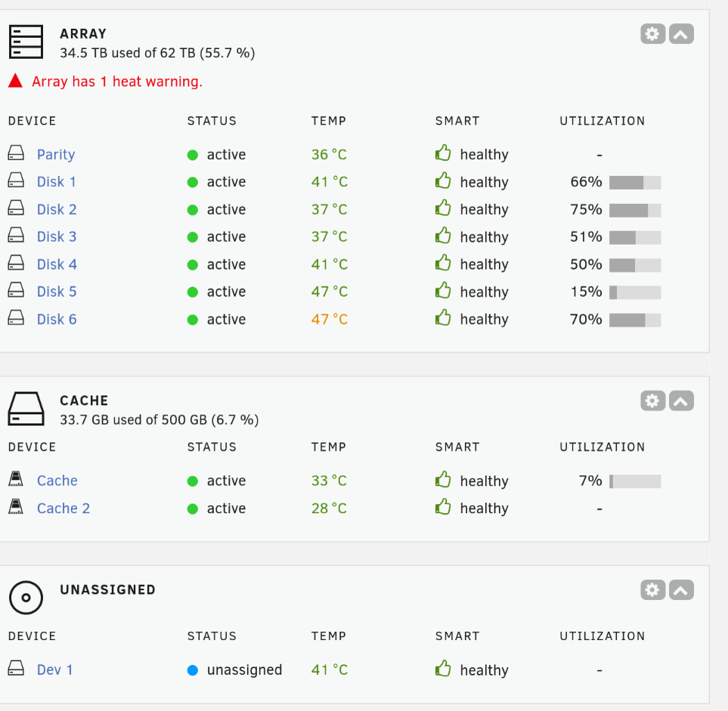The height and width of the screenshot is (711, 728).
Task: Collapse the Cache panel with chevron
Action: (x=681, y=400)
